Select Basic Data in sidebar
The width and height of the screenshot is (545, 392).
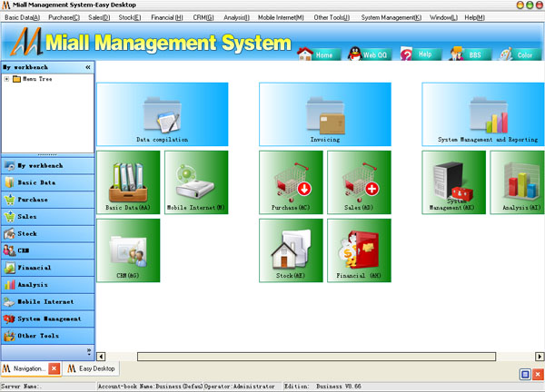pyautogui.click(x=47, y=182)
